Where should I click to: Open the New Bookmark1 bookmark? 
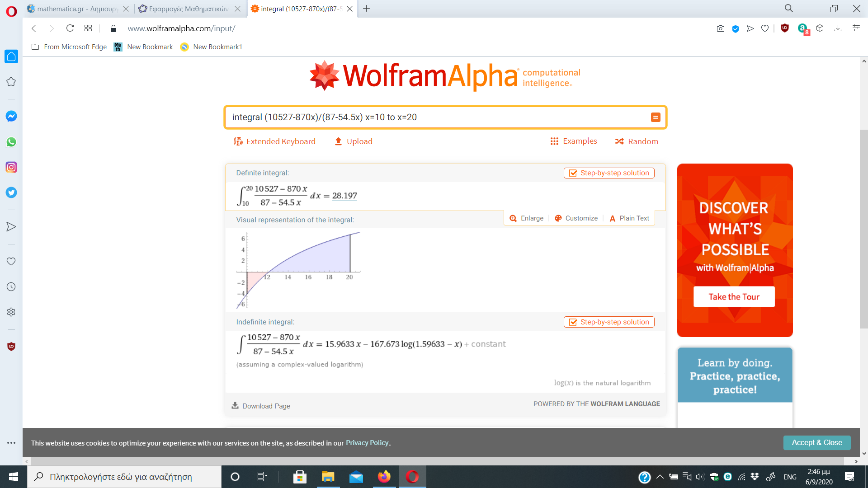point(211,47)
